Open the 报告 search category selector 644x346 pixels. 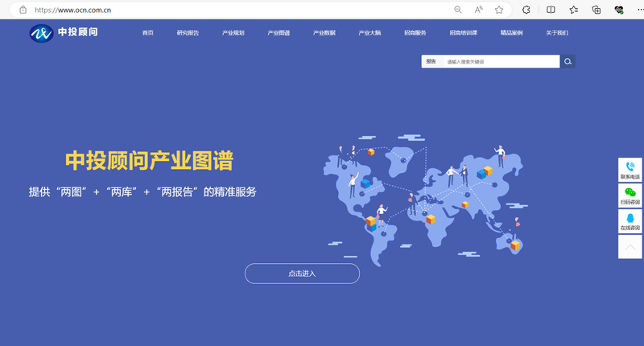click(431, 62)
